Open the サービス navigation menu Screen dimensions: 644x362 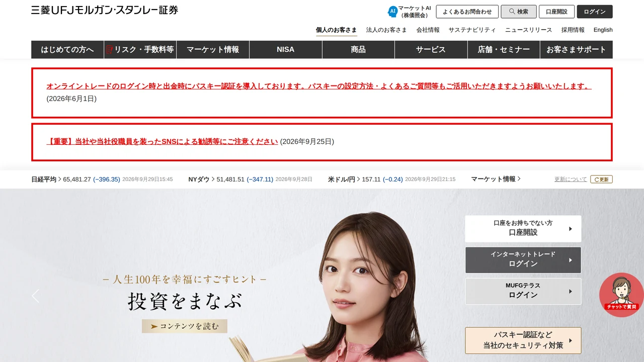pyautogui.click(x=431, y=50)
